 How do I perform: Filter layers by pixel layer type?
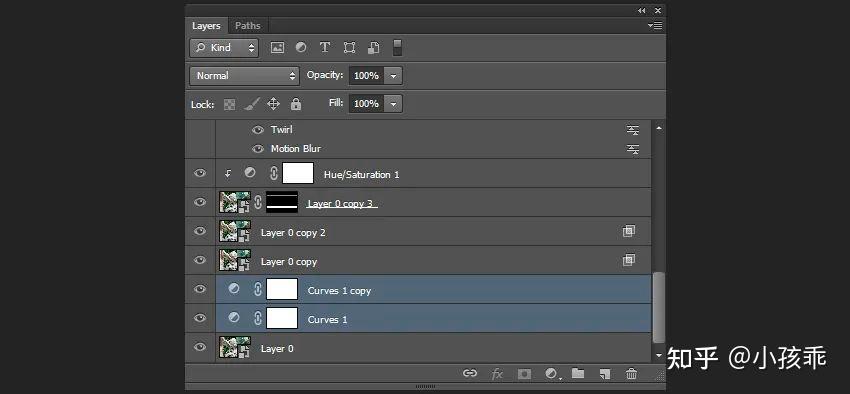(278, 48)
